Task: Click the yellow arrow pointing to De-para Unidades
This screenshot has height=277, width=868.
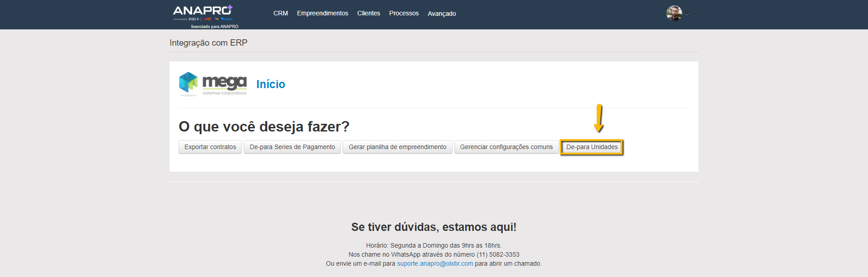Action: (x=599, y=118)
